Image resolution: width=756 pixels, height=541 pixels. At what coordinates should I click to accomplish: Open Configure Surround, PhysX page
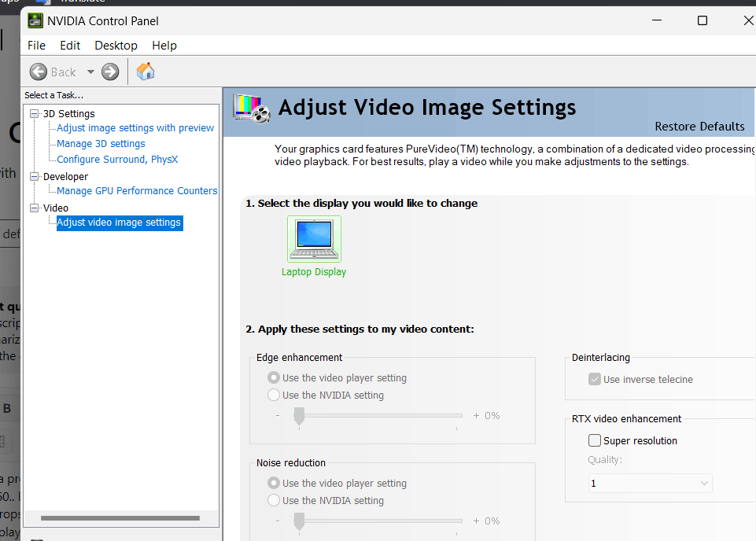(x=117, y=160)
